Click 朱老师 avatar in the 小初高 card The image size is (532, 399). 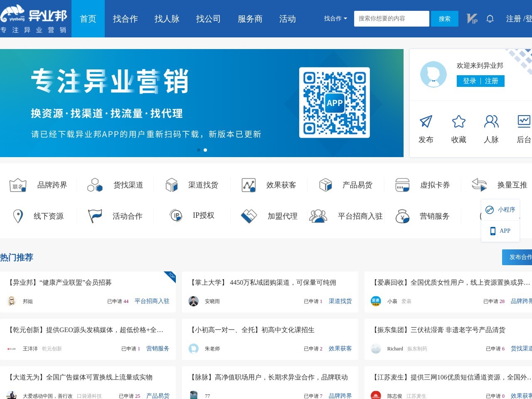194,349
